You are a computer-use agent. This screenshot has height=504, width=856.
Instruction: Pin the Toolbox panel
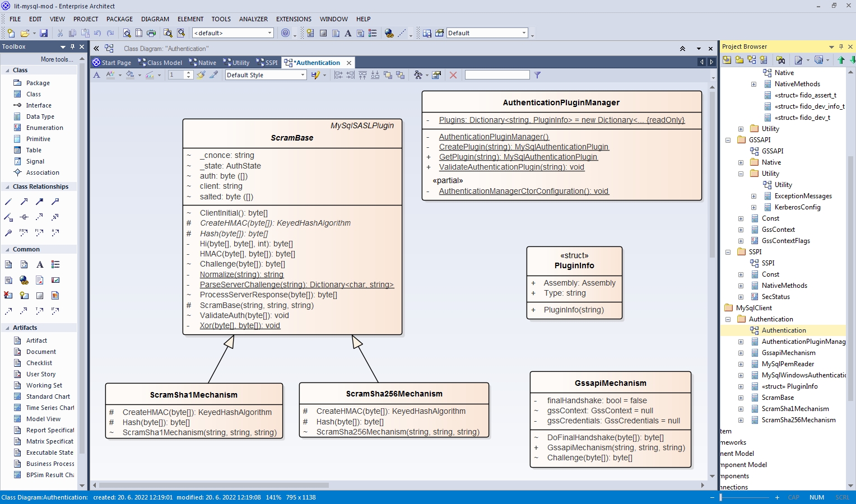coord(72,46)
